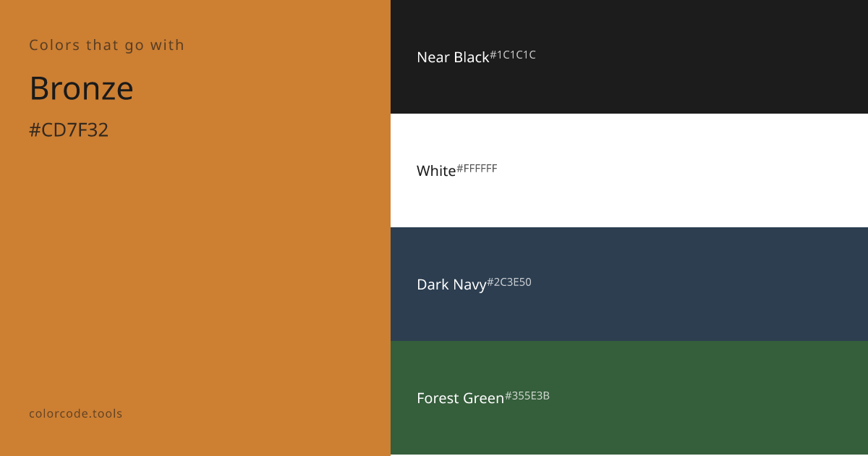Select the Dark Navy color band
Screen dimensions: 868x456
629,284
